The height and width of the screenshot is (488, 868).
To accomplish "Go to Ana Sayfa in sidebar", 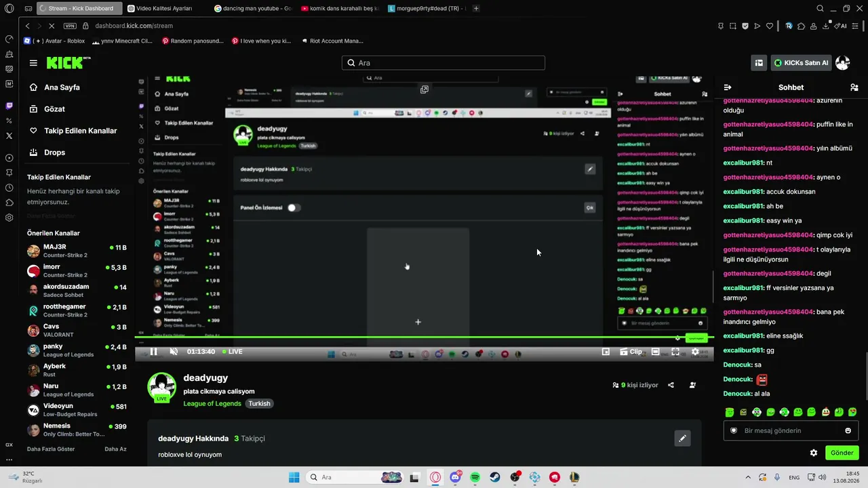I will (62, 87).
